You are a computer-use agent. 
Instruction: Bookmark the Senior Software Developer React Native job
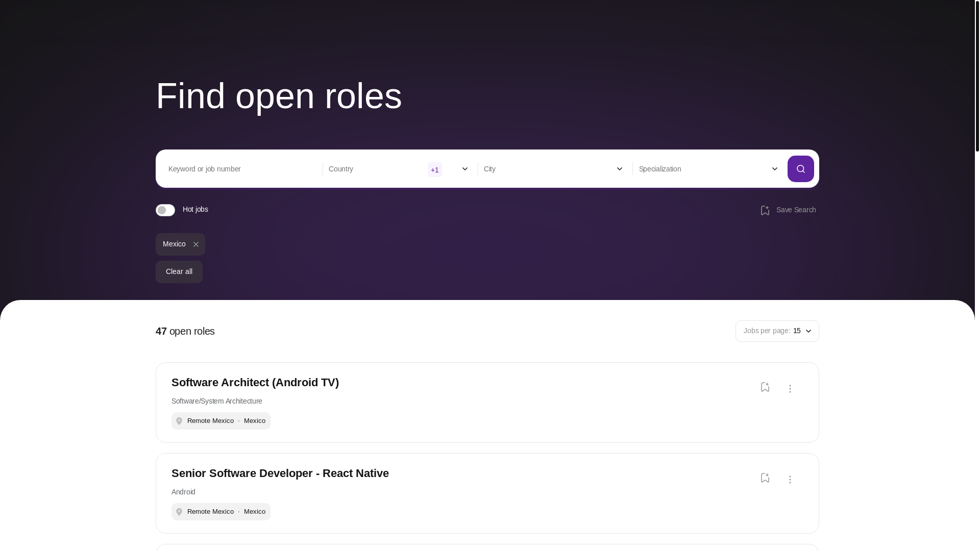[x=765, y=478]
